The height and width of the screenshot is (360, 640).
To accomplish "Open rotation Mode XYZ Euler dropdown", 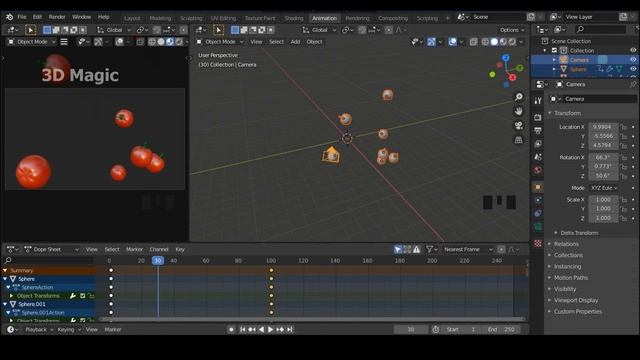I will (x=604, y=188).
